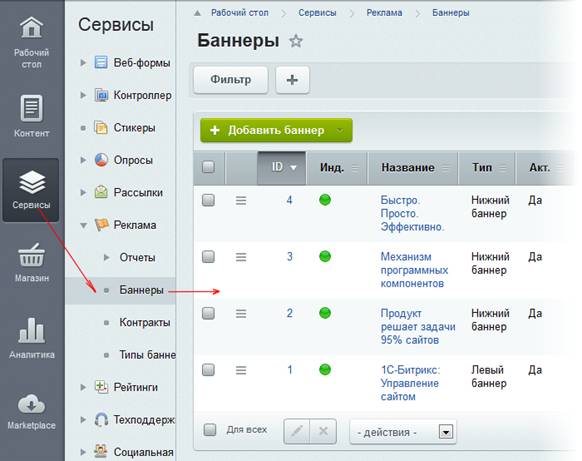Click the delete cross icon button
This screenshot has width=582, height=461.
[x=323, y=431]
